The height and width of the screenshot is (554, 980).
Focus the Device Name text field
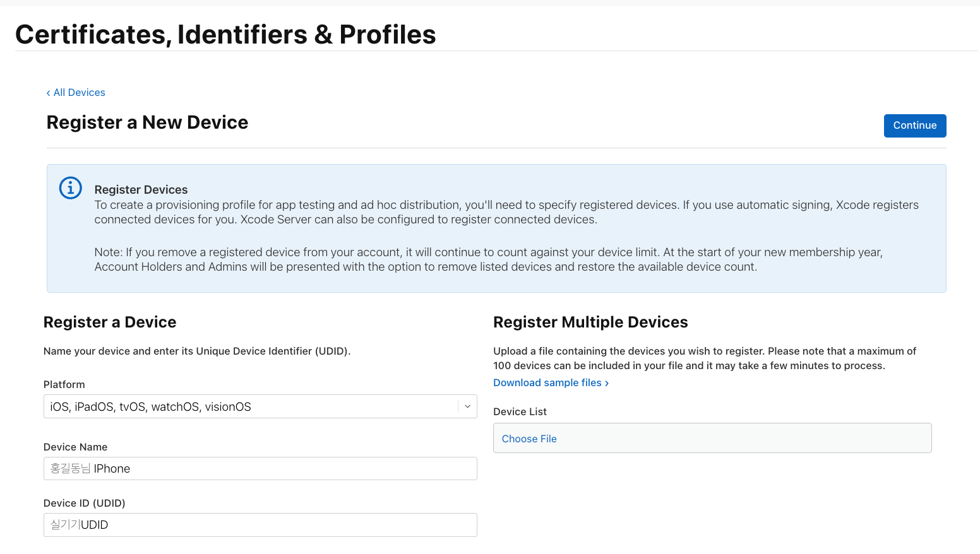[x=260, y=469]
